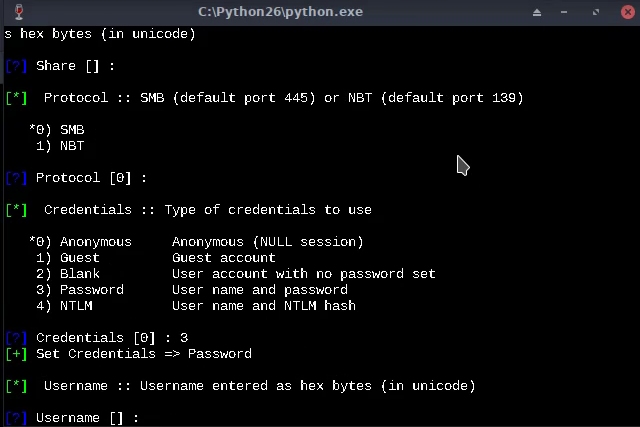Viewport: 640px width, 427px height.
Task: Click the Username [] prompt input line
Action: click(x=72, y=418)
